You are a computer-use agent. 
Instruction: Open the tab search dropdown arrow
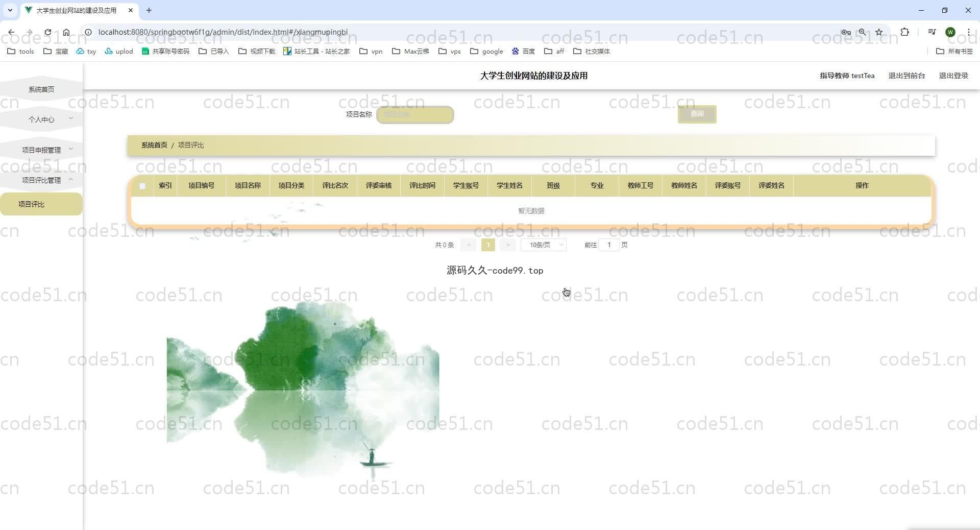tap(10, 10)
